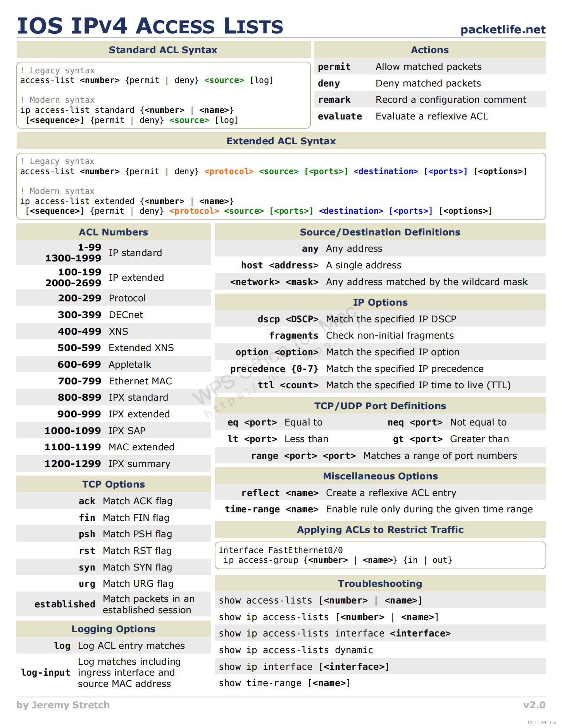The image size is (562, 728).
Task: Select the 'dscp <DSCP>' option
Action: tap(288, 319)
